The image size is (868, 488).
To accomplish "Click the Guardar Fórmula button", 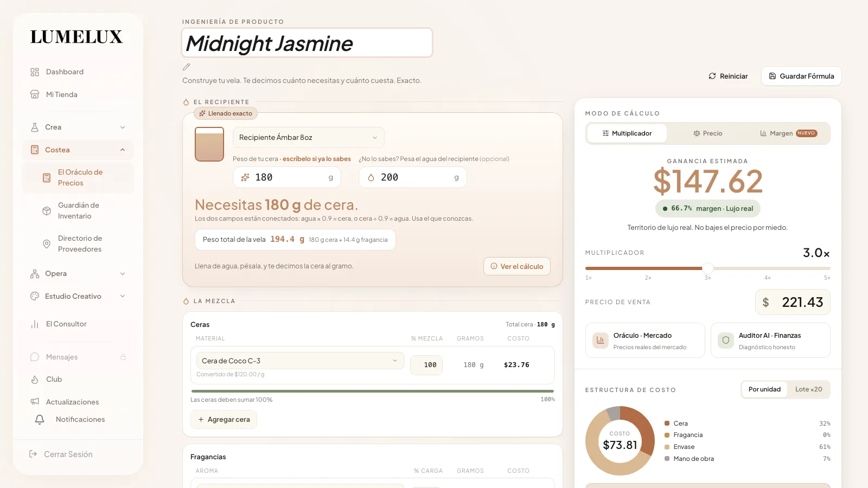I will (801, 76).
